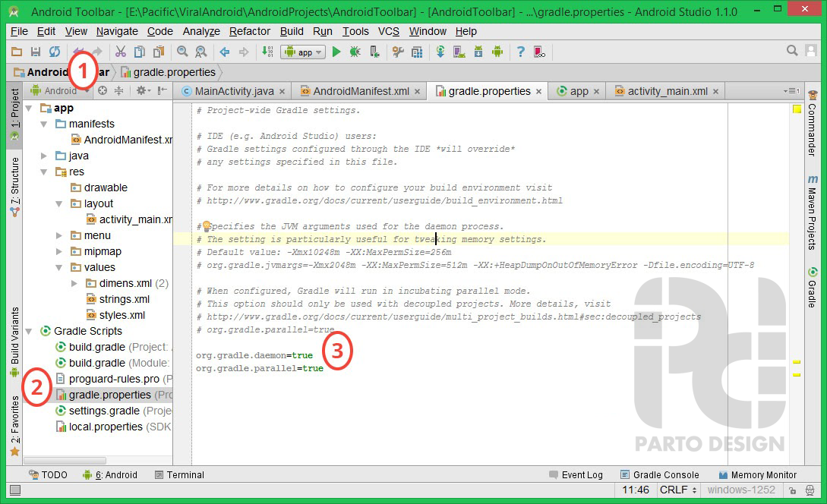This screenshot has width=827, height=504.
Task: Open the VCS menu
Action: coord(389,31)
